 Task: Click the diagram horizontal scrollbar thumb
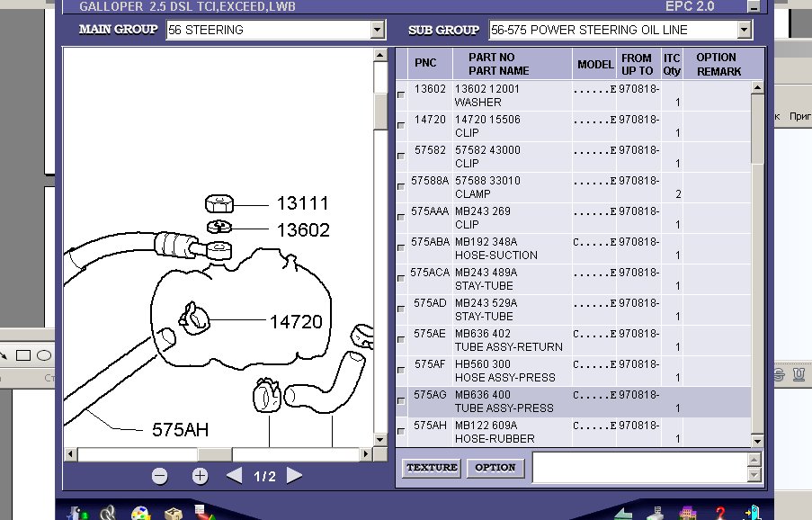[214, 454]
